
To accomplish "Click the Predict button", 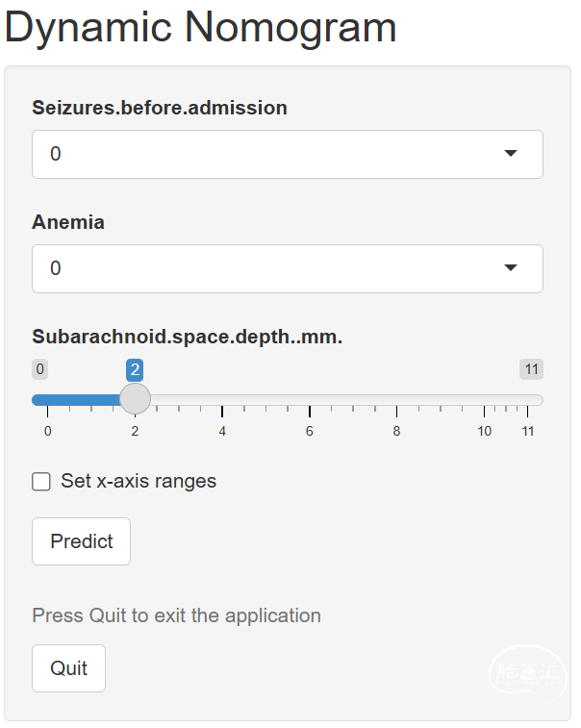I will click(81, 541).
